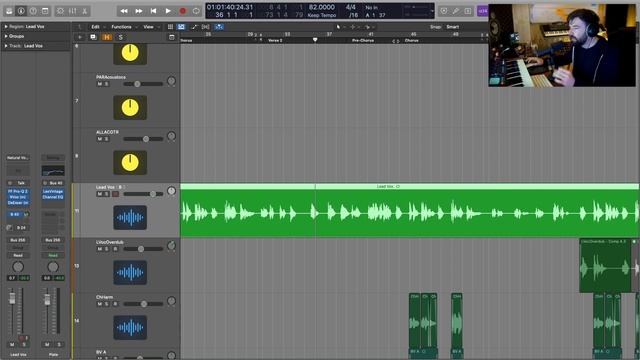Expand the Groups disclosure triangle
The height and width of the screenshot is (360, 640).
pos(6,36)
